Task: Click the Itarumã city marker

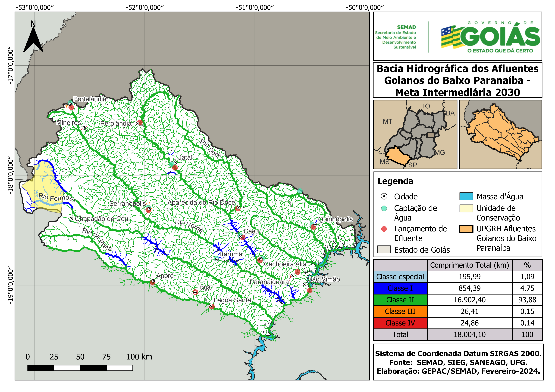Action: click(x=217, y=259)
